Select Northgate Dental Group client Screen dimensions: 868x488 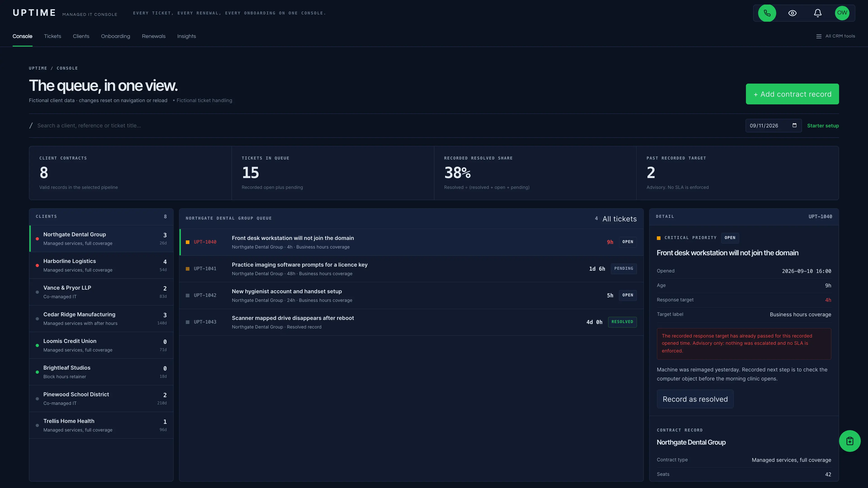click(101, 238)
